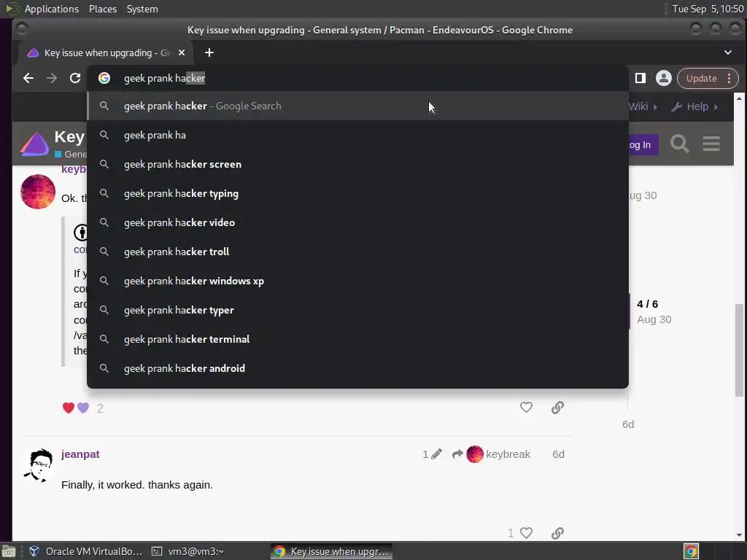Open the Chrome profile avatar icon

pyautogui.click(x=664, y=78)
